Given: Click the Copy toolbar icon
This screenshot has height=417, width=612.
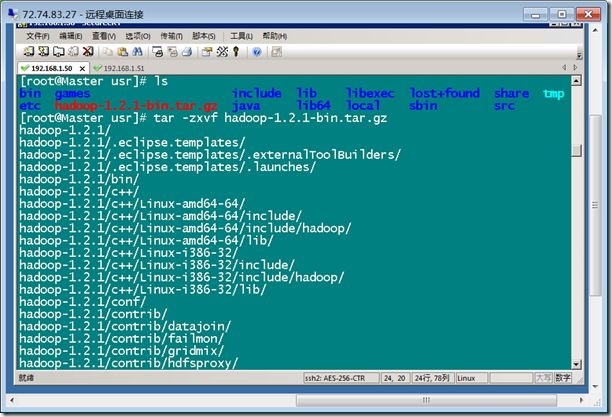Looking at the screenshot, I should (108, 52).
